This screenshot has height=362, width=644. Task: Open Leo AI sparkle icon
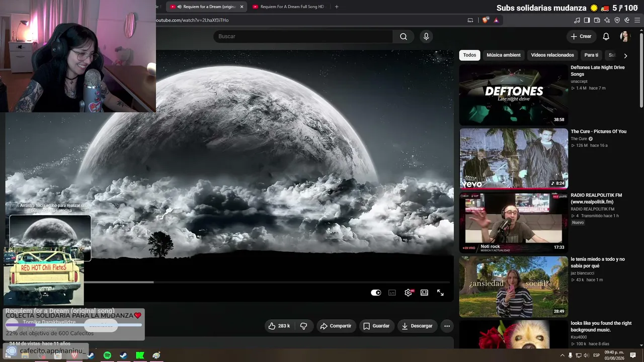tap(607, 20)
